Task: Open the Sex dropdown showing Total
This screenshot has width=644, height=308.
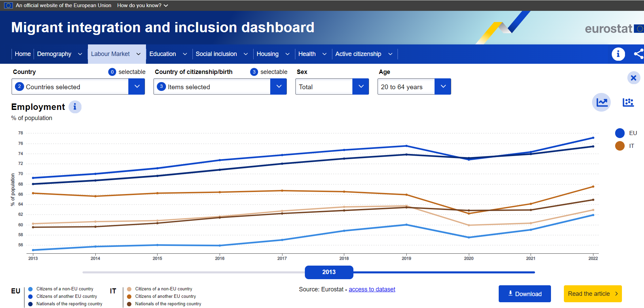Action: tap(361, 86)
